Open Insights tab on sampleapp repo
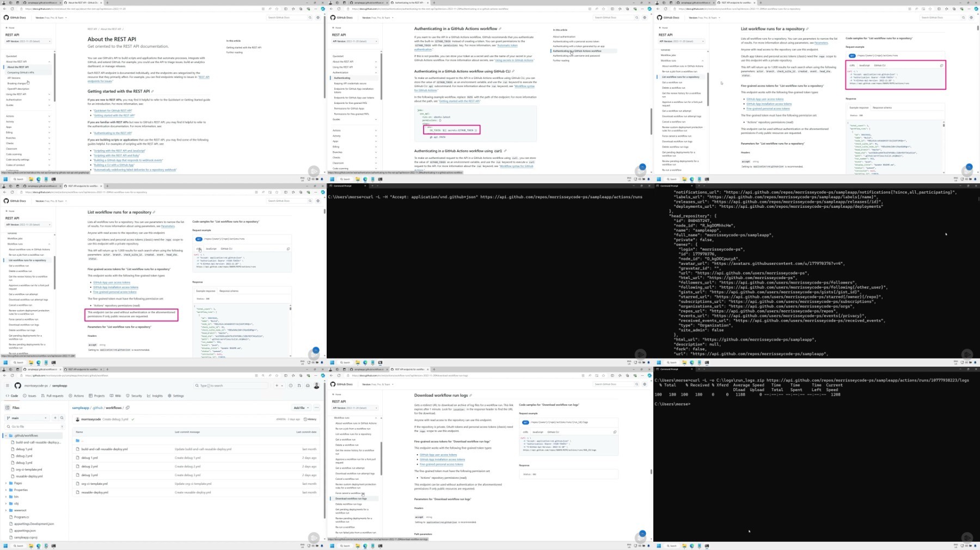980x550 pixels. [x=155, y=395]
